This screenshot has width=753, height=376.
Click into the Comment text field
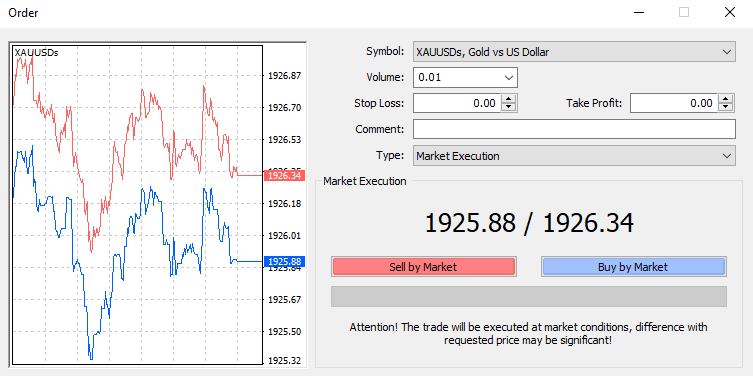tap(574, 129)
